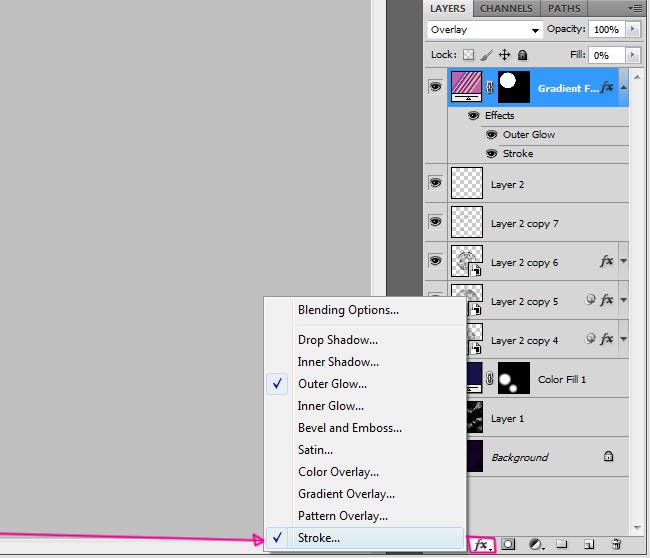Click the Lock all padlock icon

point(522,56)
